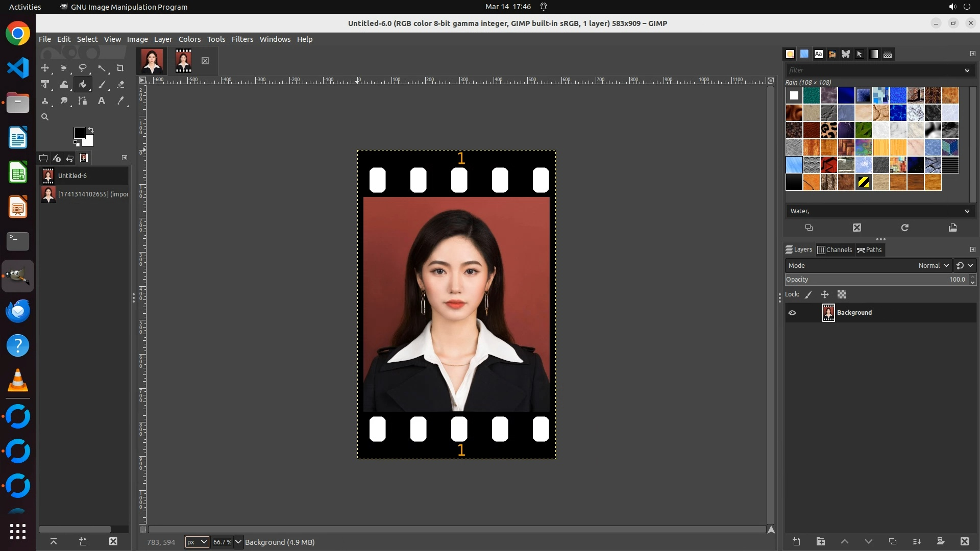Open the Filters menu
The width and height of the screenshot is (980, 551).
point(242,39)
